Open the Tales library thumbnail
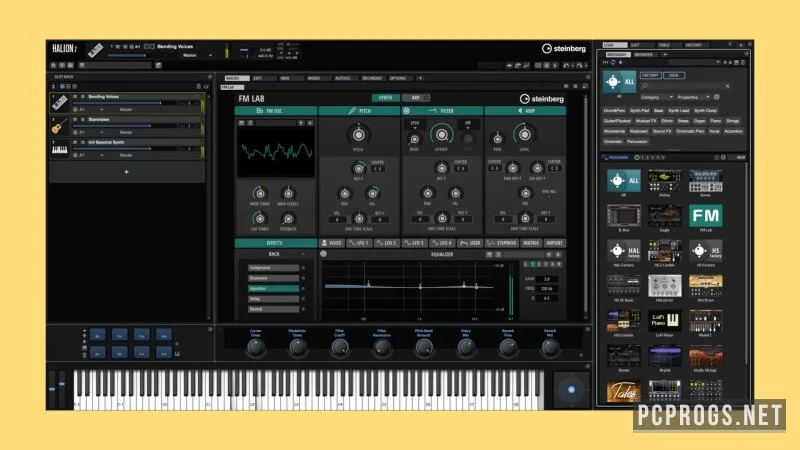Image resolution: width=800 pixels, height=450 pixels. (624, 391)
